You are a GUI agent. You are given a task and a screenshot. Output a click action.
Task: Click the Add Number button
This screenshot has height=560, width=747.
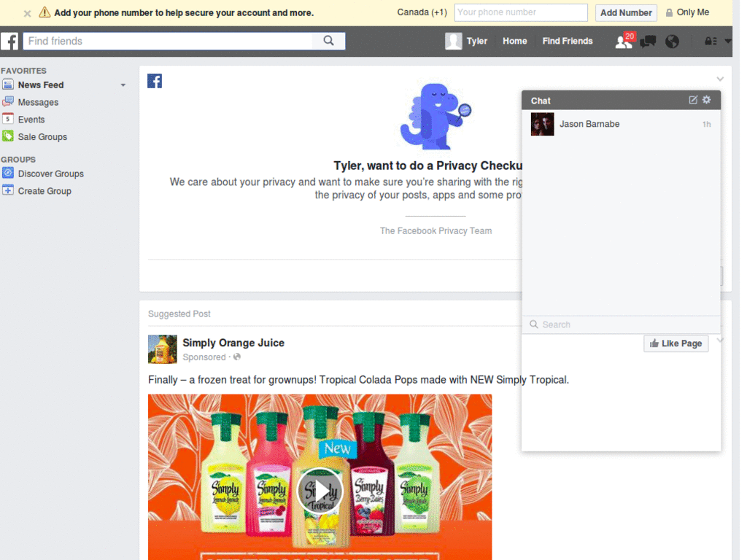[626, 12]
